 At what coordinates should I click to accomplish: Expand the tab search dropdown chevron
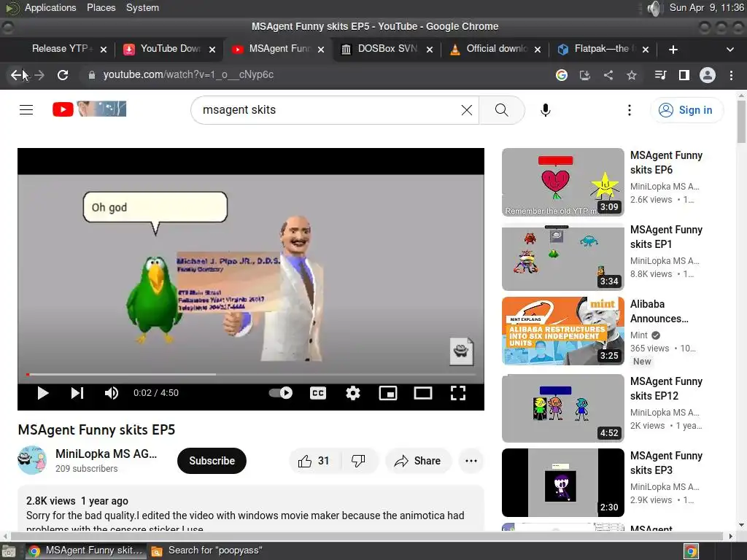[729, 50]
